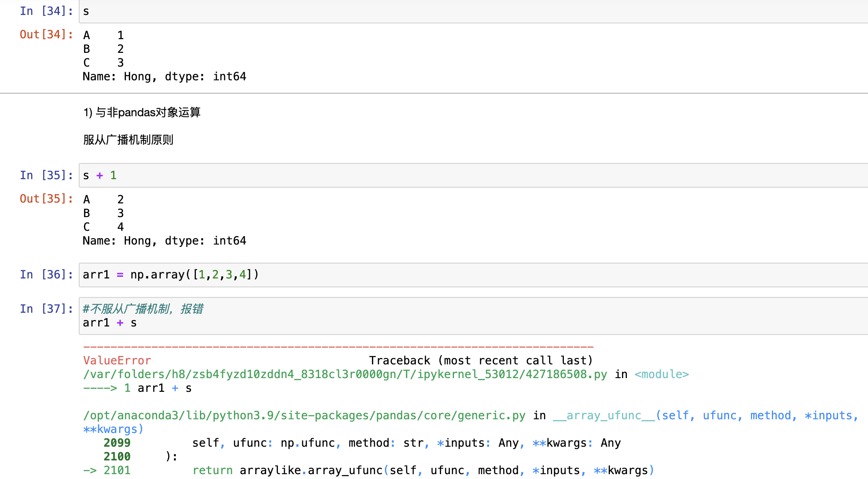Click the '-> 2101' traceback arrow line
This screenshot has height=479, width=868.
tap(107, 471)
